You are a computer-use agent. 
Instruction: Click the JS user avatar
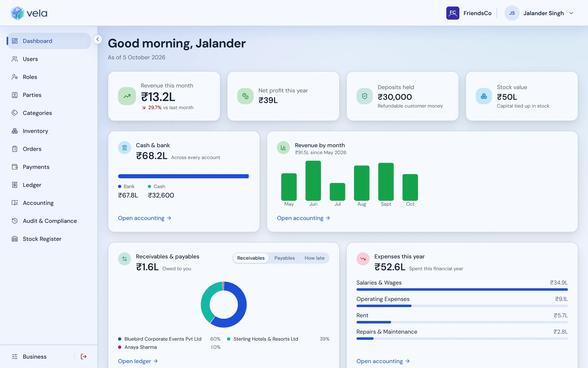coord(512,13)
